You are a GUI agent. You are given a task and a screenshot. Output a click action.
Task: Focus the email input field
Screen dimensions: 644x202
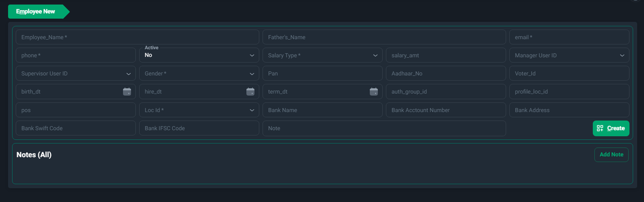(569, 37)
